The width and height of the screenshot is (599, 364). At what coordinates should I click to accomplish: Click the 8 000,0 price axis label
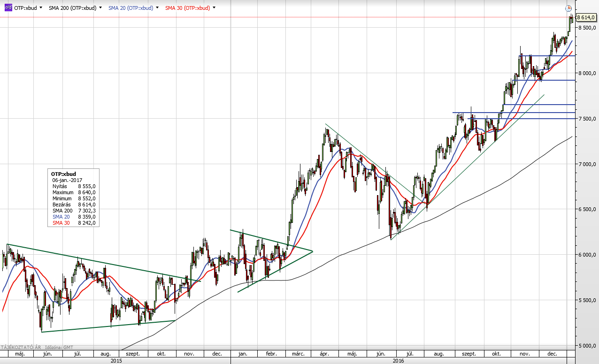[587, 73]
